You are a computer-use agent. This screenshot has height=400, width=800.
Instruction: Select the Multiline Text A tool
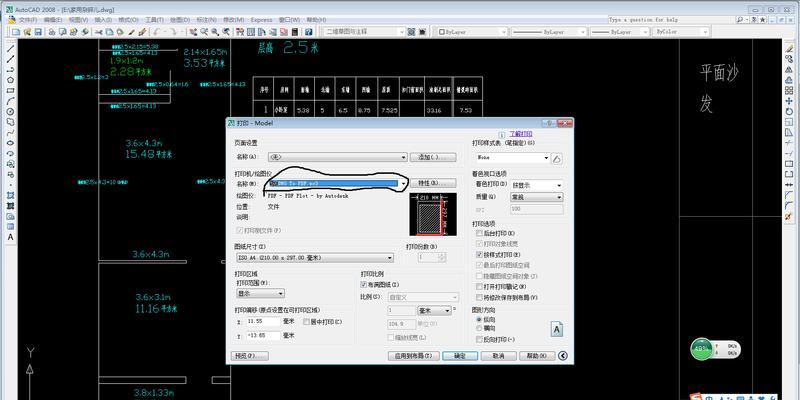pos(10,237)
